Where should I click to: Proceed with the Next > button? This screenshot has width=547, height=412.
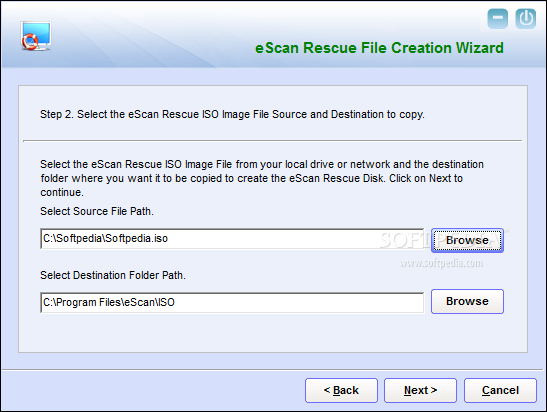pyautogui.click(x=420, y=390)
